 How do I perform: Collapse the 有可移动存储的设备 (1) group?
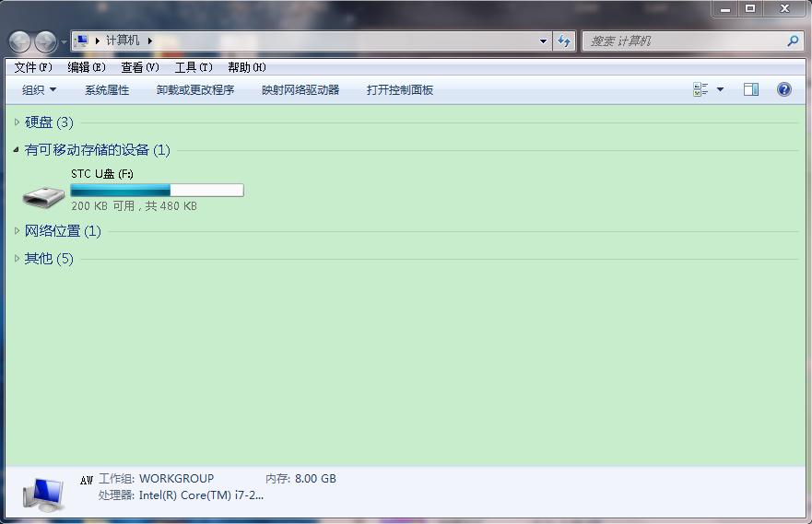click(x=17, y=149)
